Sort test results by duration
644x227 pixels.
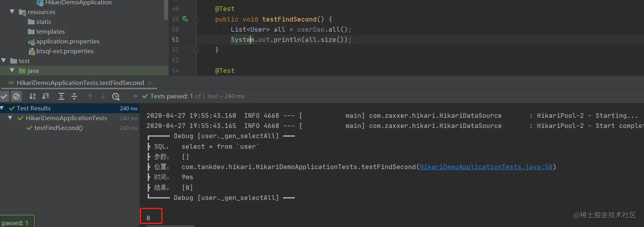tap(46, 96)
